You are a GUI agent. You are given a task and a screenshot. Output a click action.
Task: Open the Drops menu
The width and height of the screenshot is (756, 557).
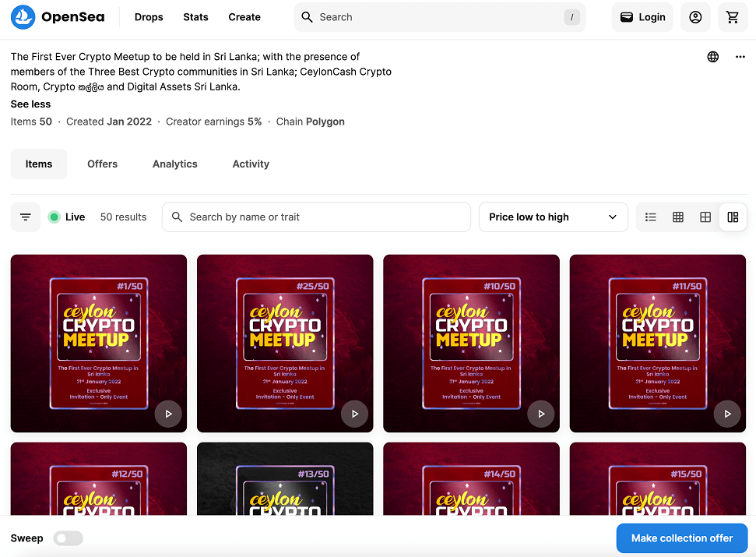pyautogui.click(x=149, y=17)
